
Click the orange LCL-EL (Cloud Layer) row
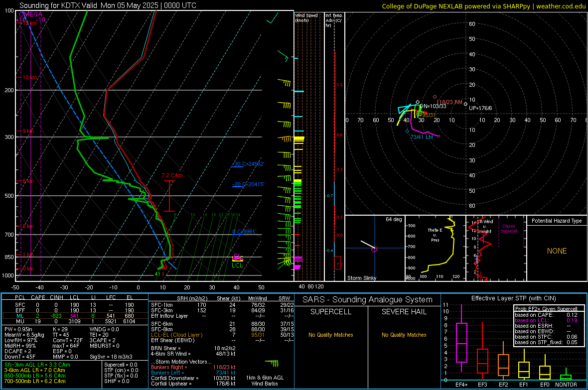pyautogui.click(x=222, y=335)
